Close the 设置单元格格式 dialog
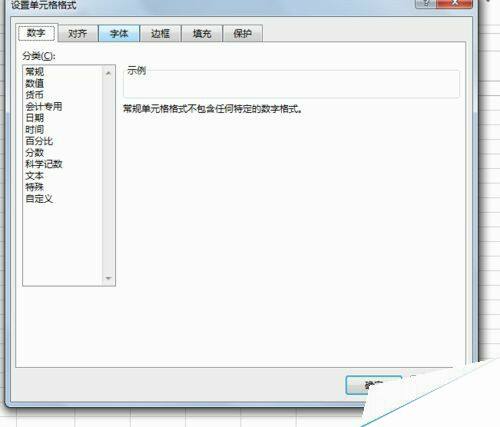This screenshot has height=427, width=500. pos(454,3)
